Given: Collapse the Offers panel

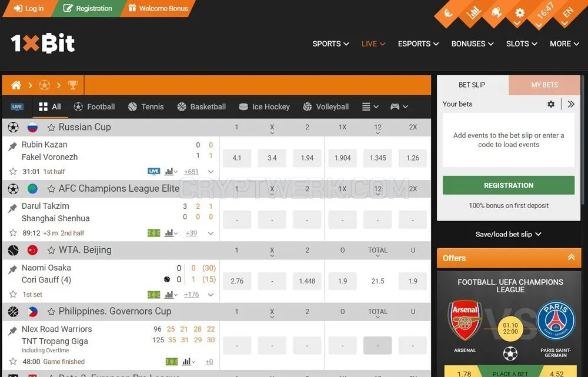Looking at the screenshot, I should coord(571,258).
